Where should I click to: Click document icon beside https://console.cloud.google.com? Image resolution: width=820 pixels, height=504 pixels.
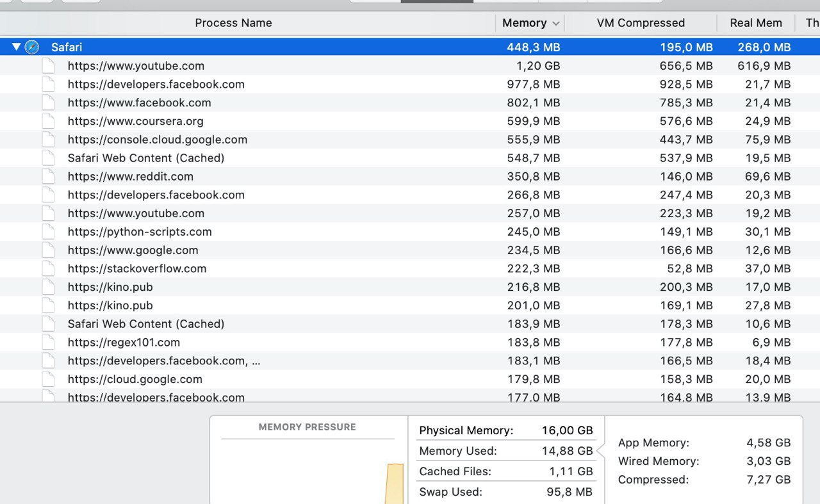pos(49,139)
